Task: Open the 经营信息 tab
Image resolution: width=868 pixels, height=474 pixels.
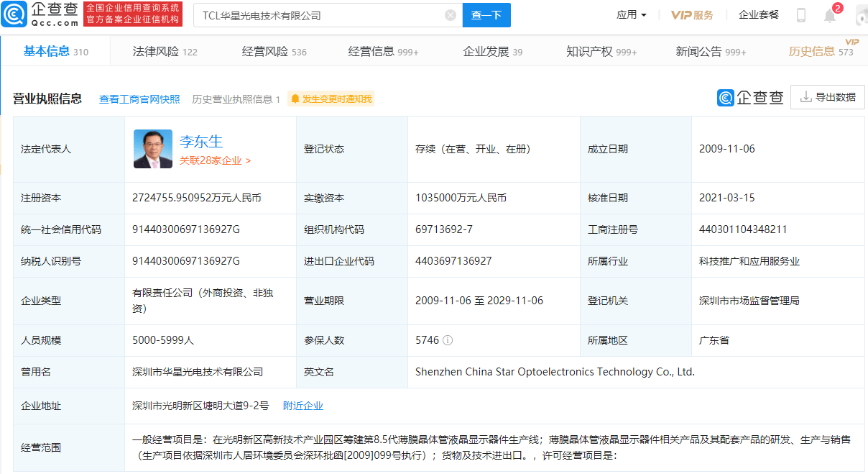Action: (384, 52)
